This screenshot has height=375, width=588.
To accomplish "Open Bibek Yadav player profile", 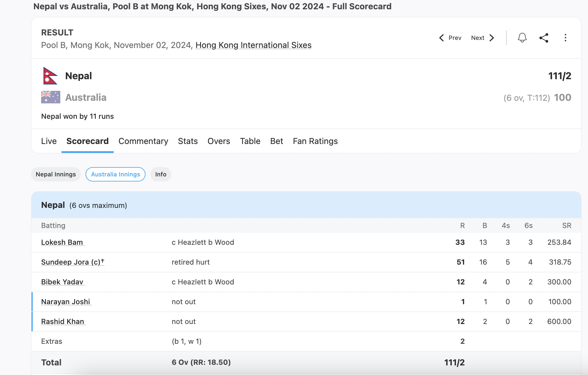I will point(62,282).
